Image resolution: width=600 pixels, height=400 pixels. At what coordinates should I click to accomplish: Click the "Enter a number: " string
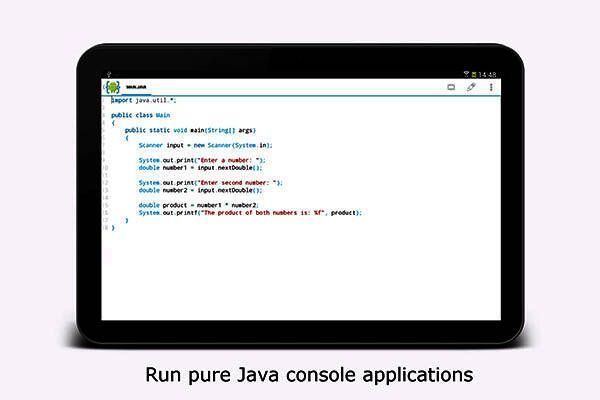point(231,160)
